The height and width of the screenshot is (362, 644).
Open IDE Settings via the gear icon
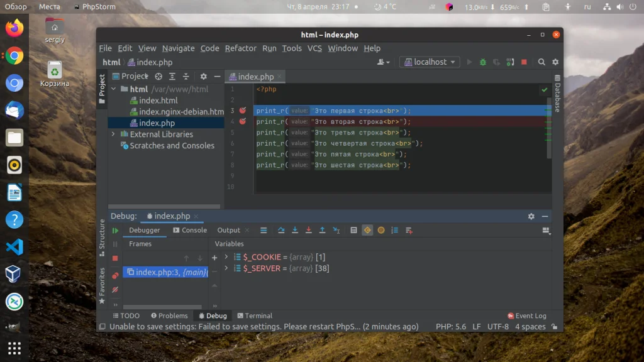tap(555, 62)
